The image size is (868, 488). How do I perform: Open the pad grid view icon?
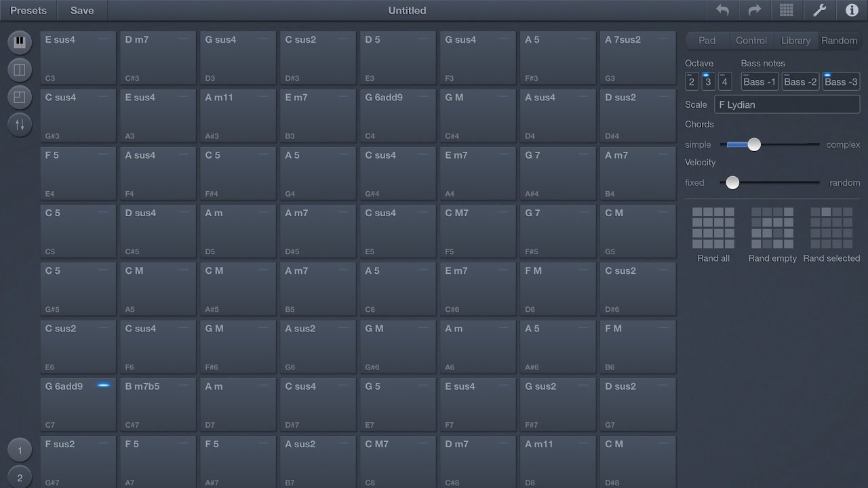787,10
